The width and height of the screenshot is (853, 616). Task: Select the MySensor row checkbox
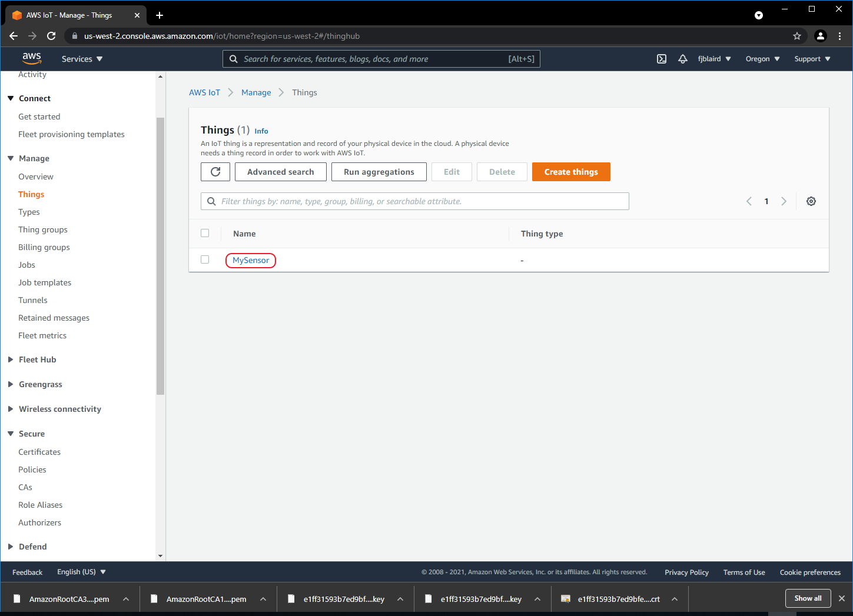[205, 259]
